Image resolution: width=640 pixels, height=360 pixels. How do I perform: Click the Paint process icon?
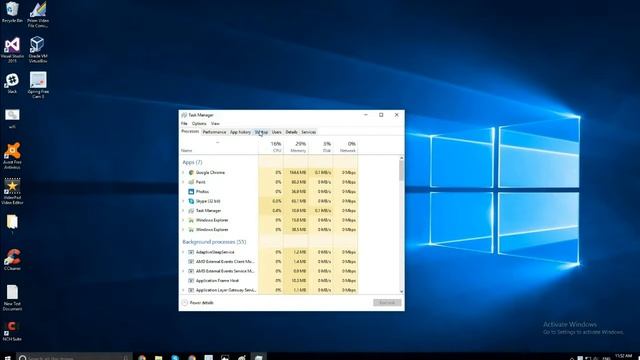click(191, 182)
